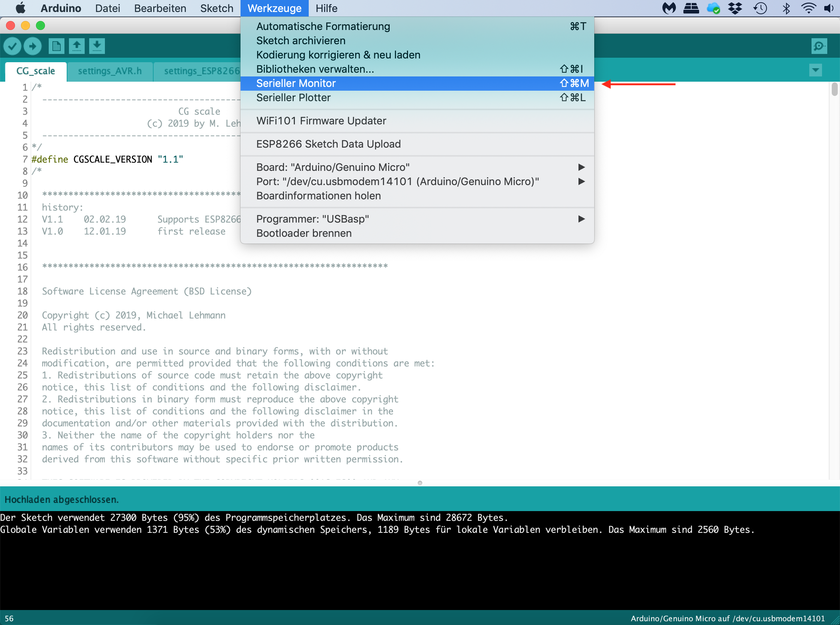This screenshot has width=840, height=625.
Task: Click the 'All rights reserved.' line
Action: (x=94, y=327)
